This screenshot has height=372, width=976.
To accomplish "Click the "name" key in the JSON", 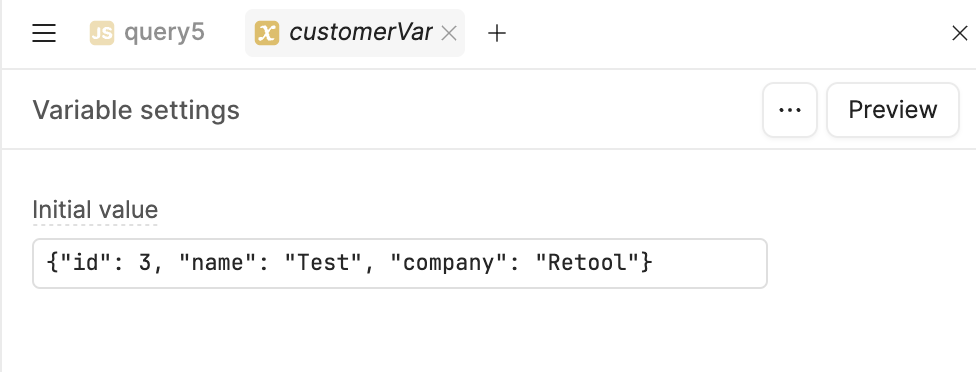I will [216, 263].
